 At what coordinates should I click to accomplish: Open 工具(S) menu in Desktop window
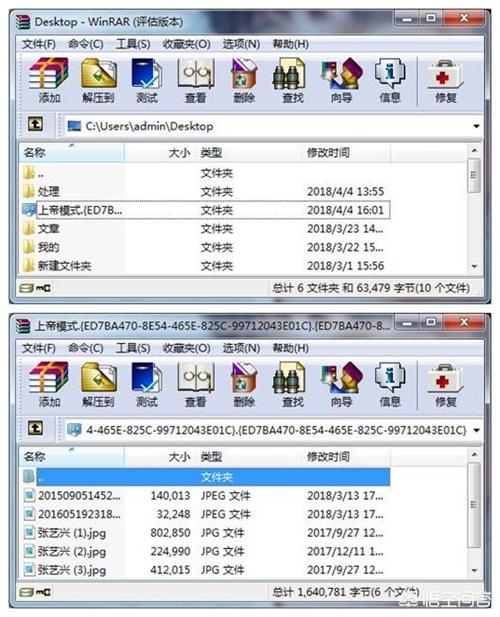tap(133, 44)
